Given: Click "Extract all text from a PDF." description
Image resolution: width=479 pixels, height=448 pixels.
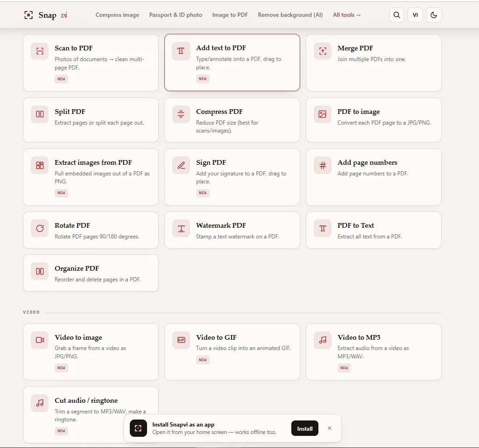Looking at the screenshot, I should click(x=370, y=237).
